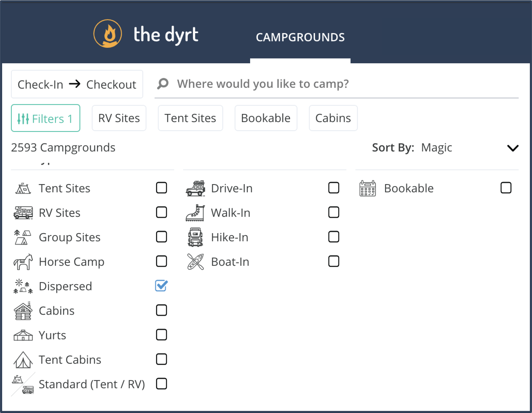Check the Bookable checkbox in list
The image size is (532, 413).
506,188
